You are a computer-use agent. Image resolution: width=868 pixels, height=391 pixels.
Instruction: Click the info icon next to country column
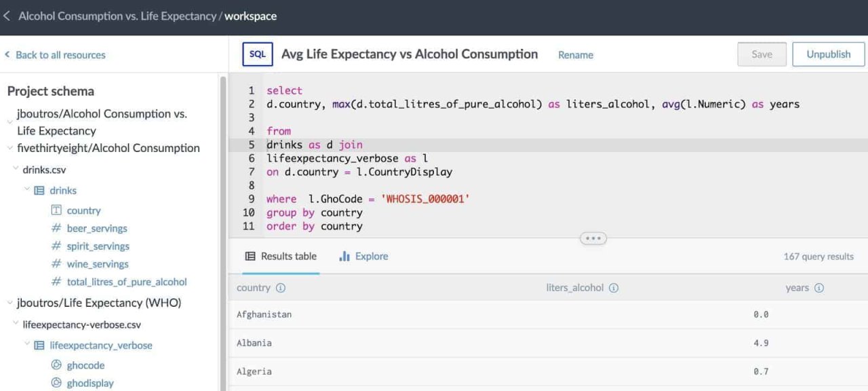click(281, 288)
